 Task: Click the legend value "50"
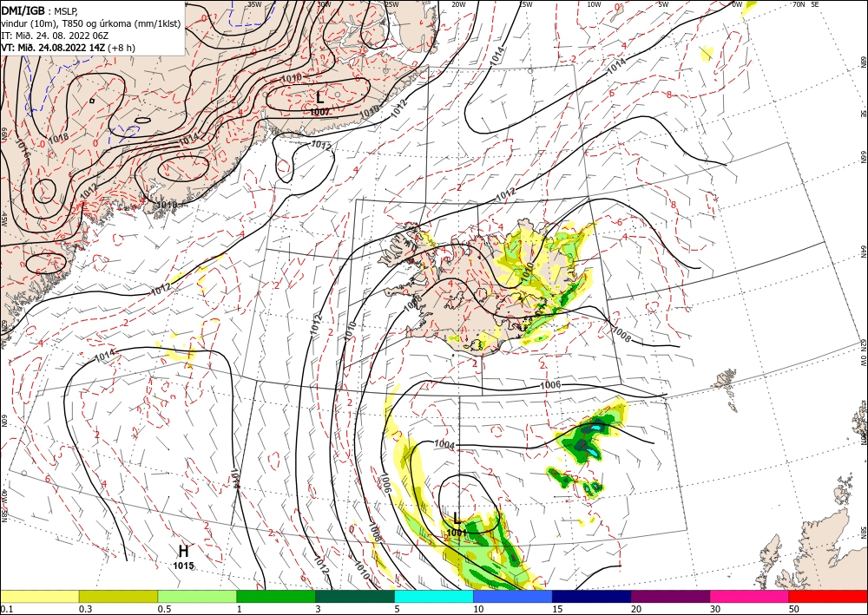point(794,609)
